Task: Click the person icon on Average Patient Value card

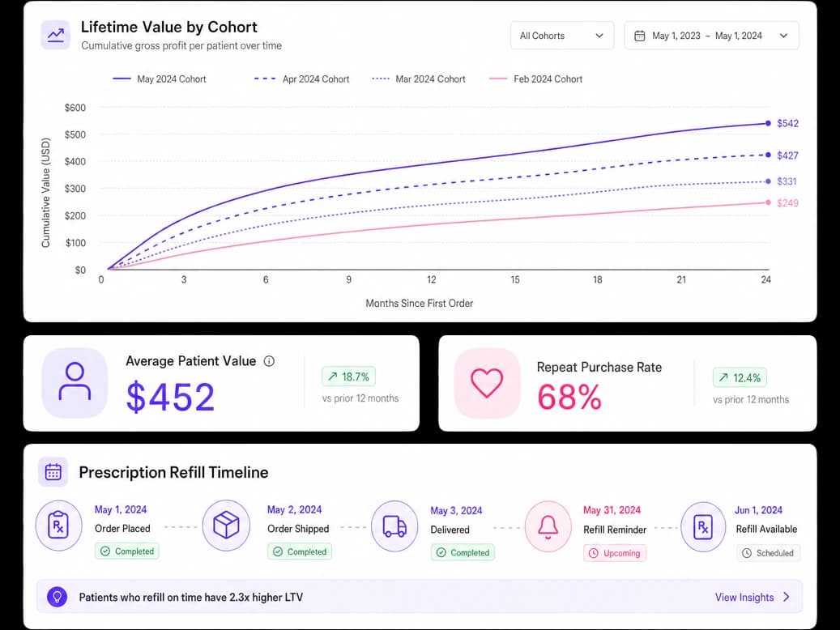Action: 75,382
